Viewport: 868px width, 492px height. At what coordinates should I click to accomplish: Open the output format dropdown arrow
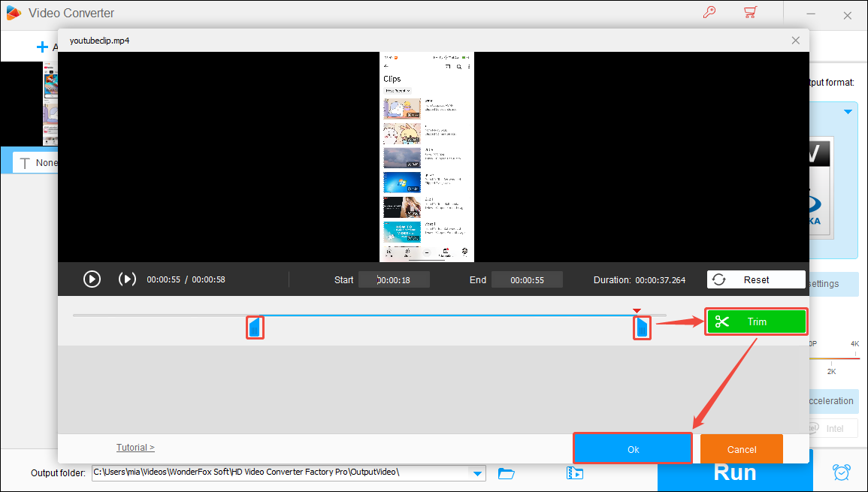click(x=848, y=110)
